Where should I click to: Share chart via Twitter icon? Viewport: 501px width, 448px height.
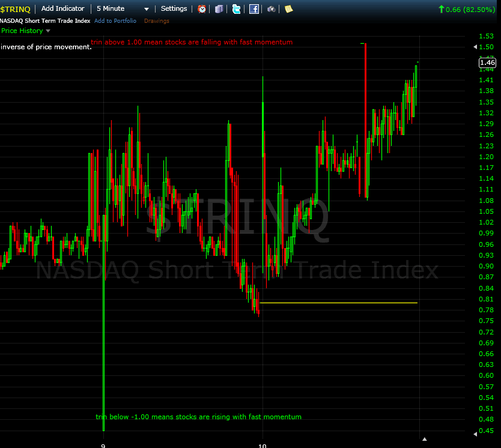[x=237, y=9]
